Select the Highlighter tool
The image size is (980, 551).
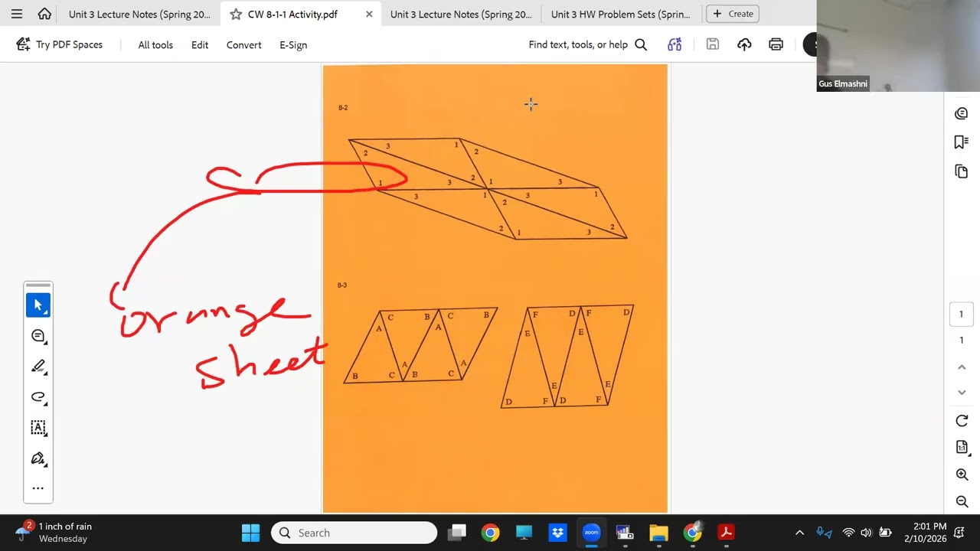coord(38,367)
